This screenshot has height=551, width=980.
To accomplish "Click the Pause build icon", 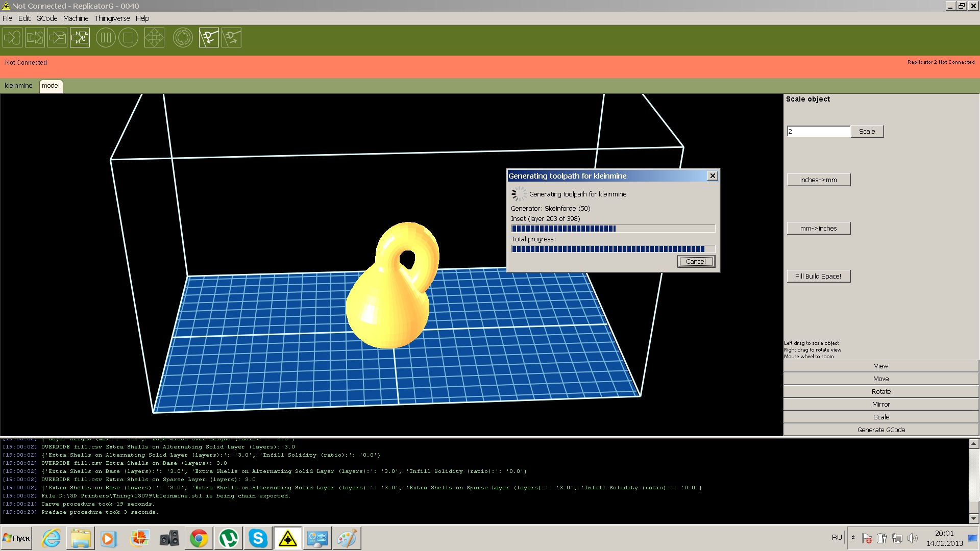I will 106,38.
